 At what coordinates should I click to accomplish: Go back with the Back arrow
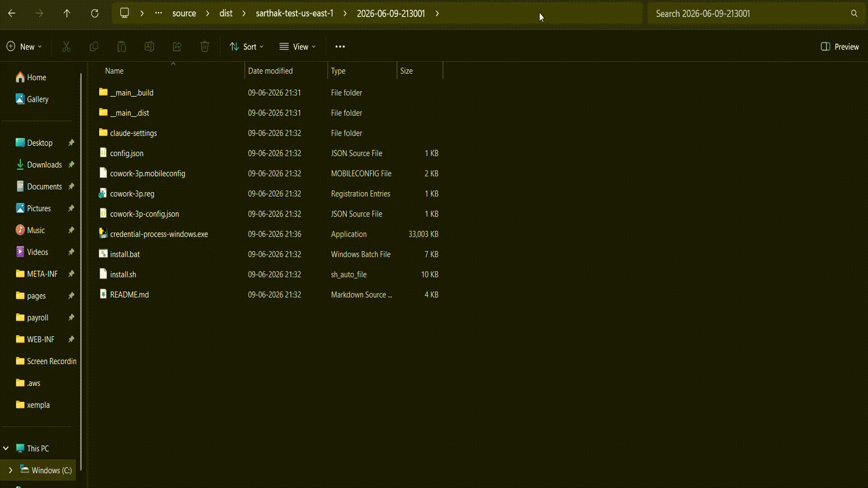click(12, 14)
